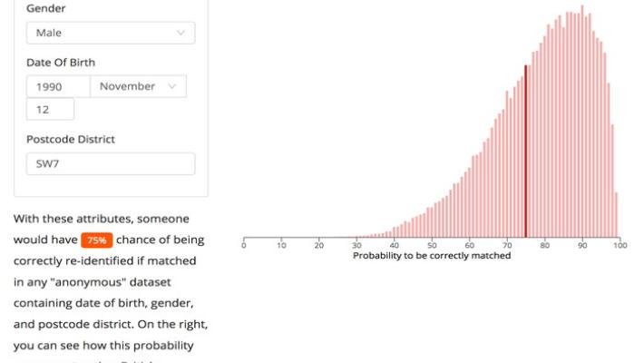Click the chevron arrow in the Gender box
This screenshot has width=644, height=363.
click(x=181, y=33)
